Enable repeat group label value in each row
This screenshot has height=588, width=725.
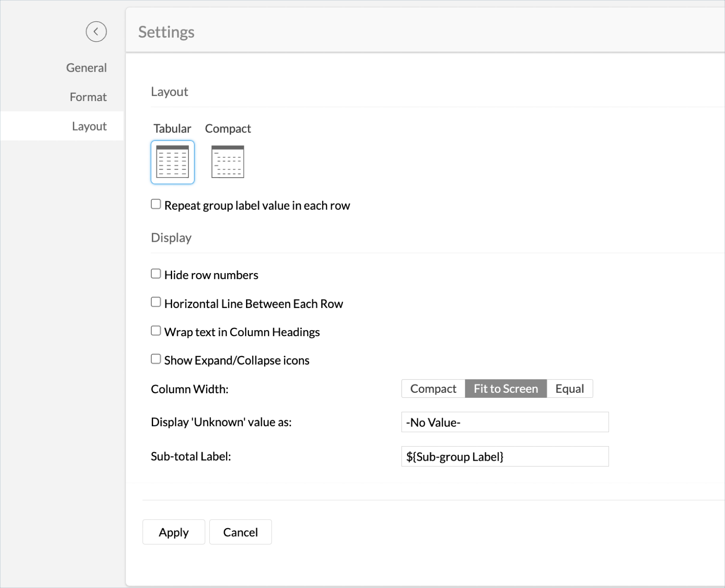tap(155, 204)
